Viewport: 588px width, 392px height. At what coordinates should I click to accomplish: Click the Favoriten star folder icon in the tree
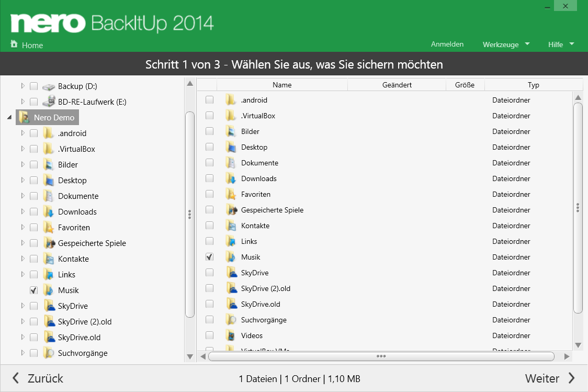click(48, 227)
